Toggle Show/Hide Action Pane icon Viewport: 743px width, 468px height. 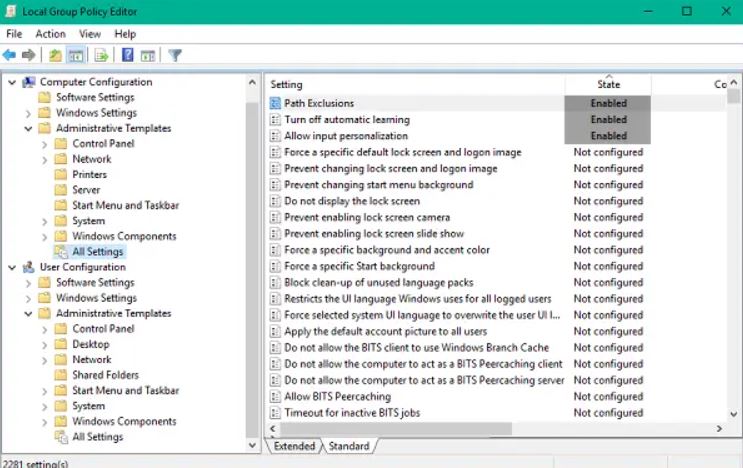pos(148,55)
